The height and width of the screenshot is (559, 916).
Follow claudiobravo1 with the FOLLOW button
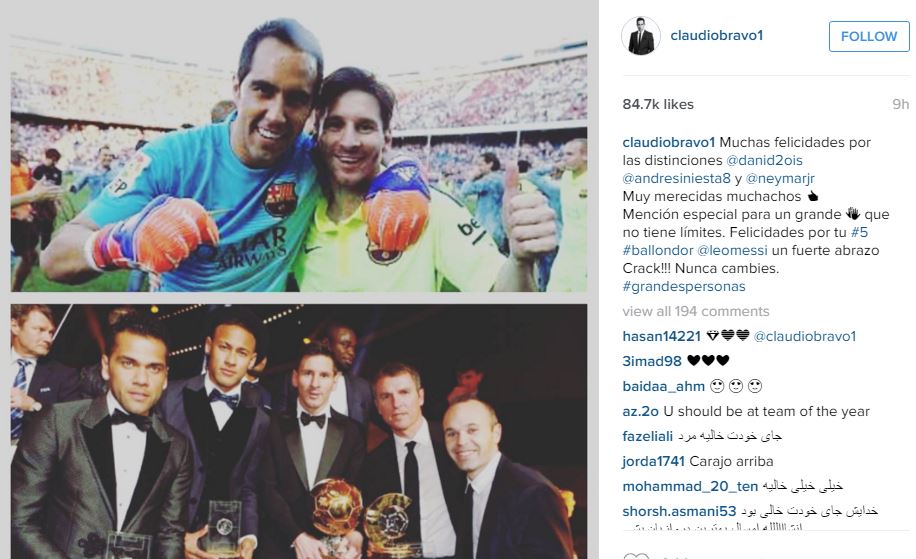(x=869, y=36)
